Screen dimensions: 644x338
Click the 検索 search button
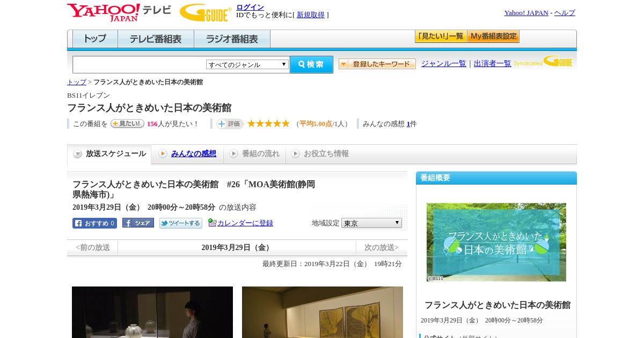tap(311, 64)
